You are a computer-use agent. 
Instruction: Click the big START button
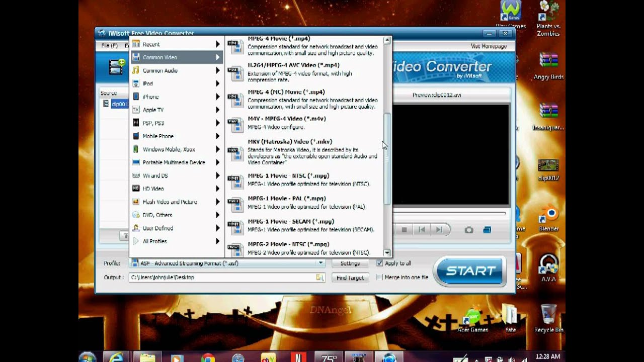click(x=470, y=271)
